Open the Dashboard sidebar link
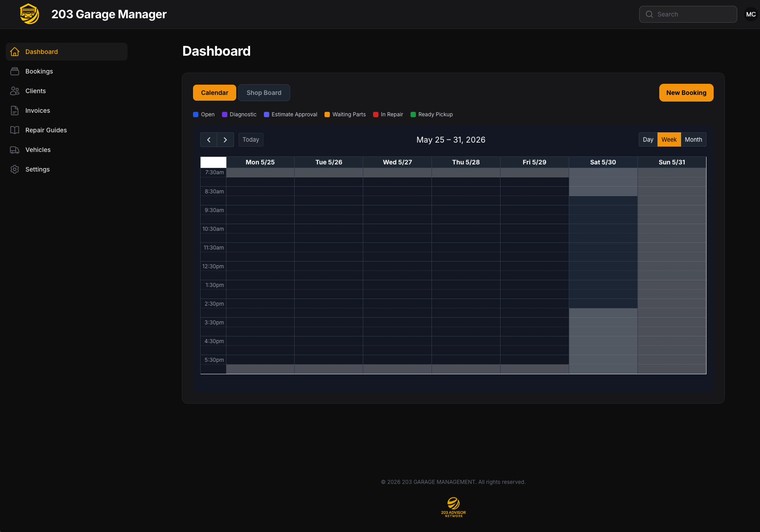 point(66,52)
